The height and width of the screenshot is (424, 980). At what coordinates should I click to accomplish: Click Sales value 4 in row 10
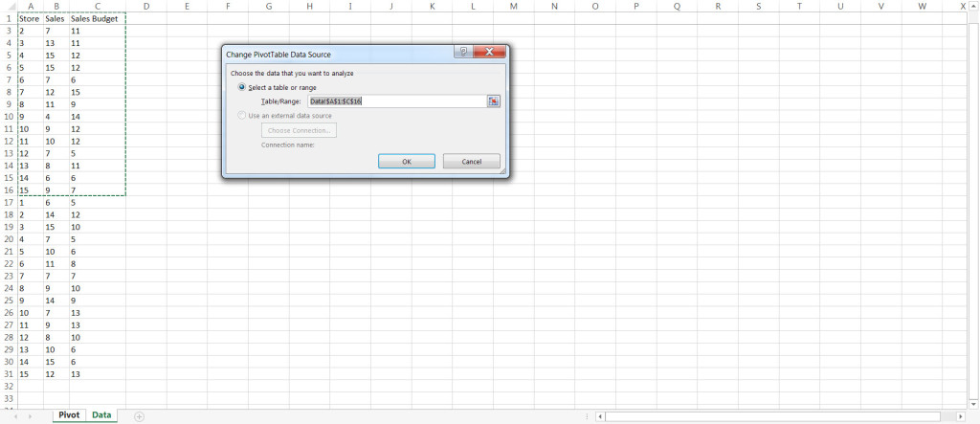tap(56, 117)
